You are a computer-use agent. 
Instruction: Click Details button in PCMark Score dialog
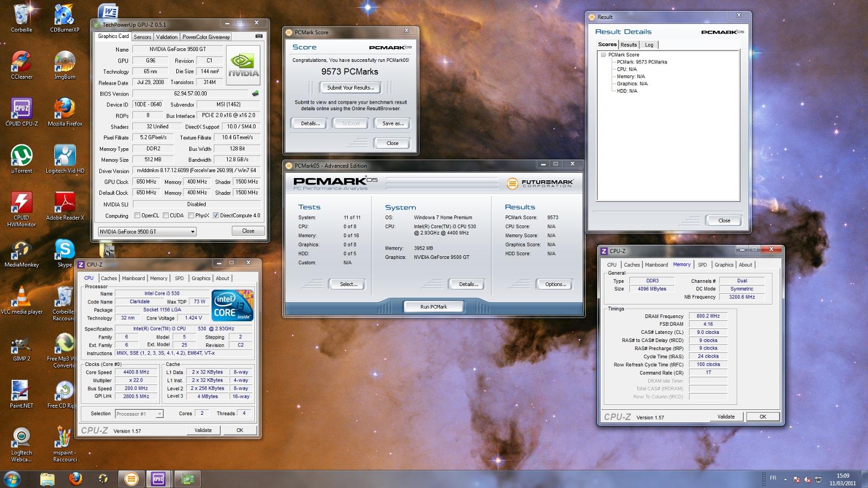[310, 123]
